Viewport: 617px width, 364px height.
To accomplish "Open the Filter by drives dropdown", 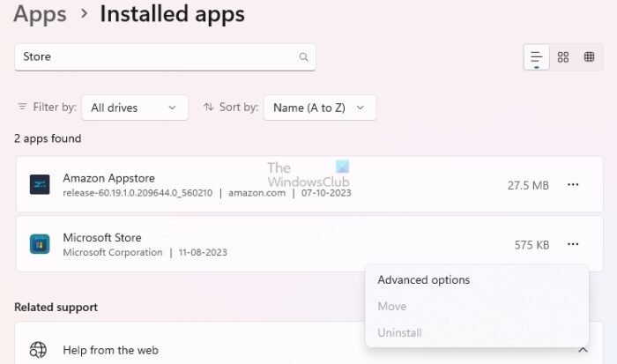I will point(134,108).
